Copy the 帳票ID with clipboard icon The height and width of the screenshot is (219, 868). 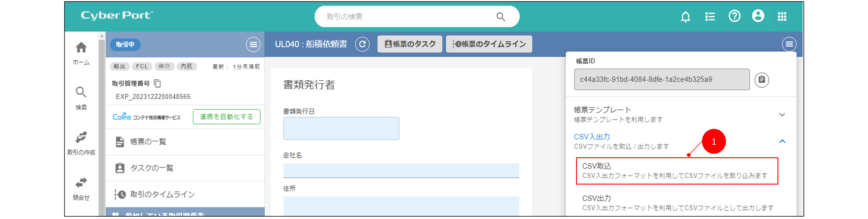tap(762, 80)
